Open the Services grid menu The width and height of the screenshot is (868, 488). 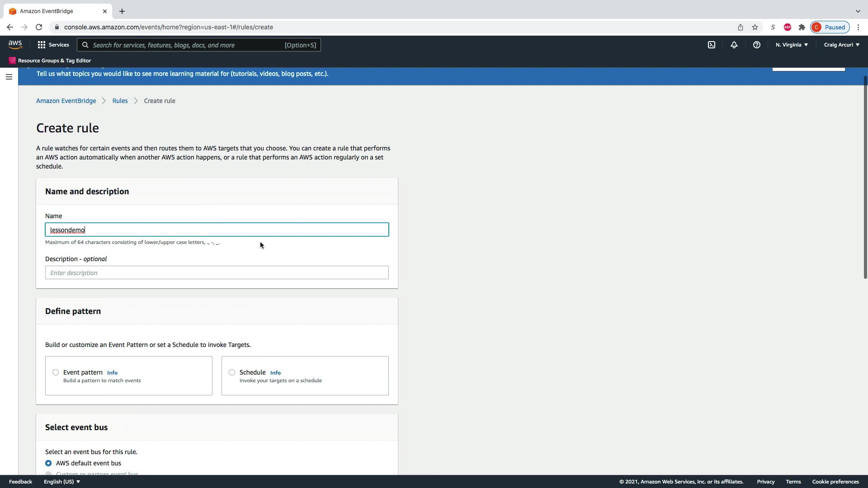(x=53, y=45)
